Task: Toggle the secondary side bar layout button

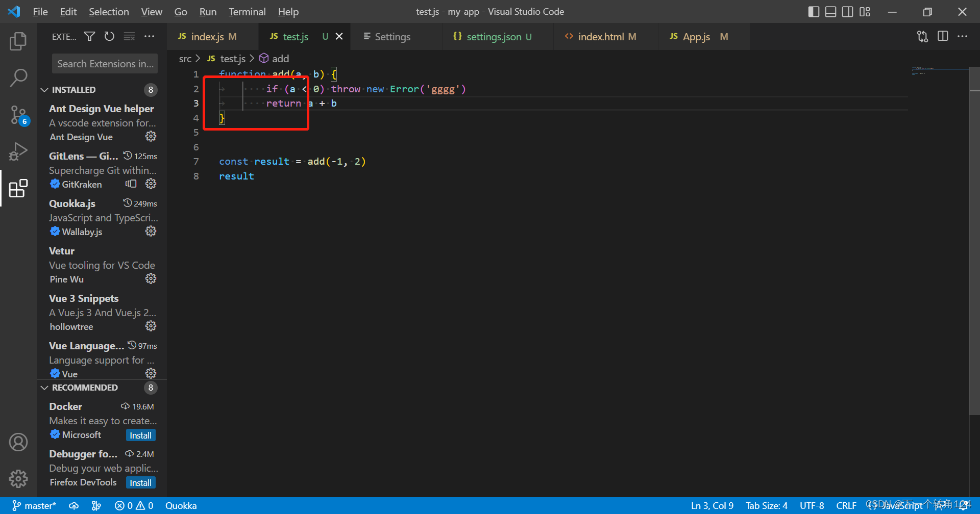Action: tap(848, 12)
